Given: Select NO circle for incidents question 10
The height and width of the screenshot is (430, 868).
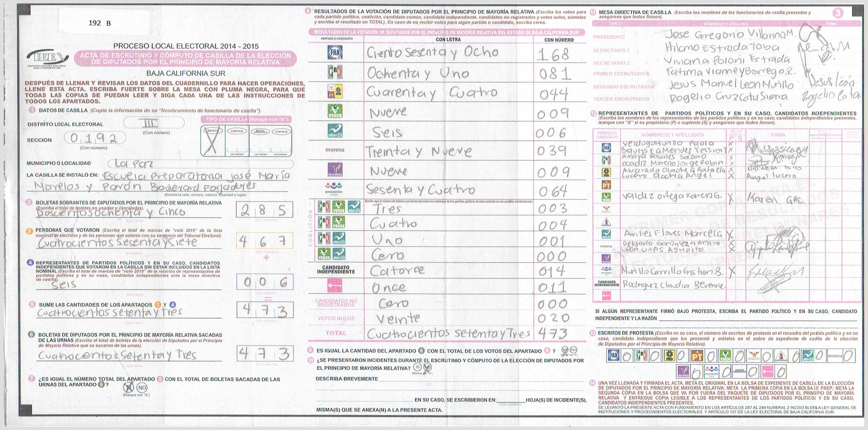Looking at the screenshot, I should click(428, 367).
